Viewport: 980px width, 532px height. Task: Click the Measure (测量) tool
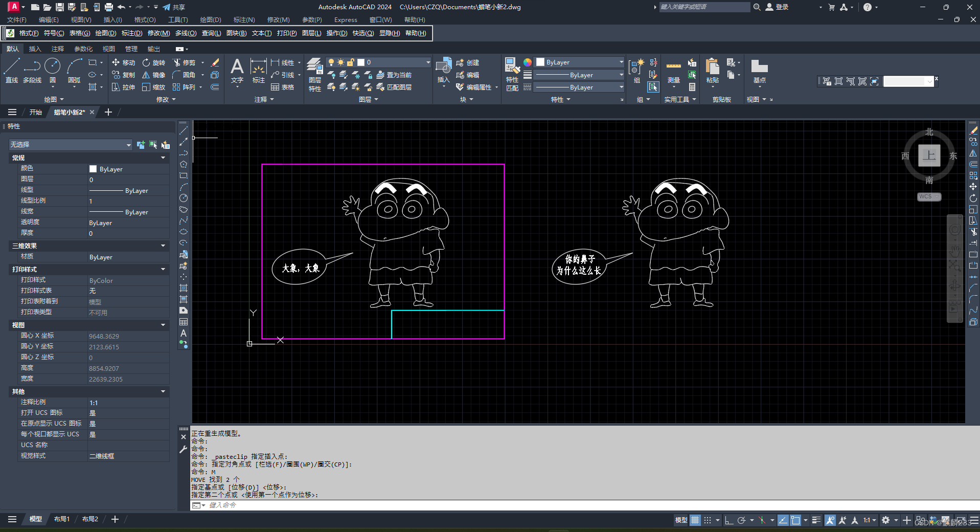pos(674,71)
